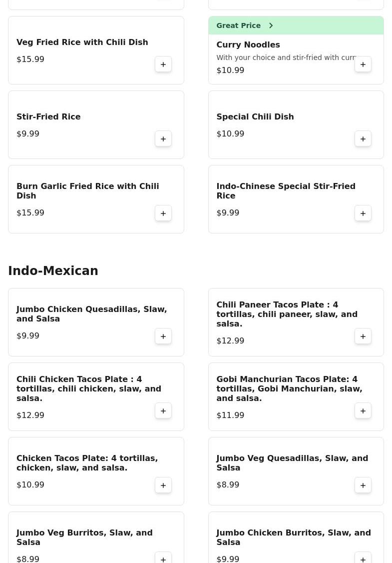Add Burn Garlic Fried Rice with Chili Dish

click(163, 213)
